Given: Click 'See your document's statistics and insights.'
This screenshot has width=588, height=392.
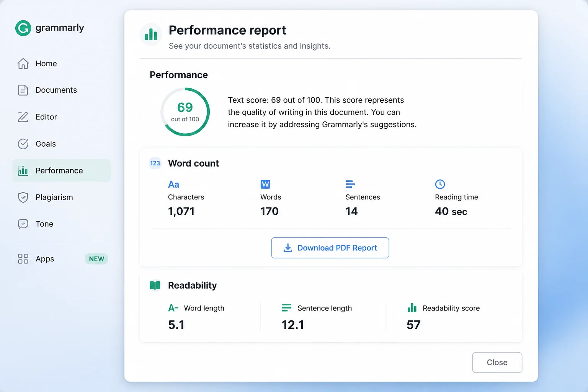Looking at the screenshot, I should (250, 46).
